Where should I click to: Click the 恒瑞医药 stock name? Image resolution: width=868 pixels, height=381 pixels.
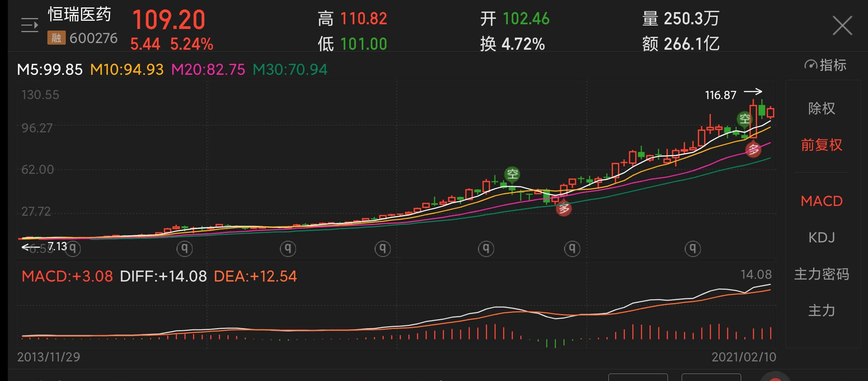coord(79,14)
